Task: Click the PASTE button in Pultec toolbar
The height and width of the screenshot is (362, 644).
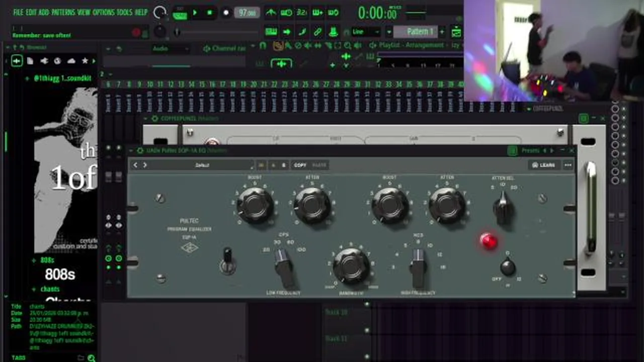Action: pos(319,165)
